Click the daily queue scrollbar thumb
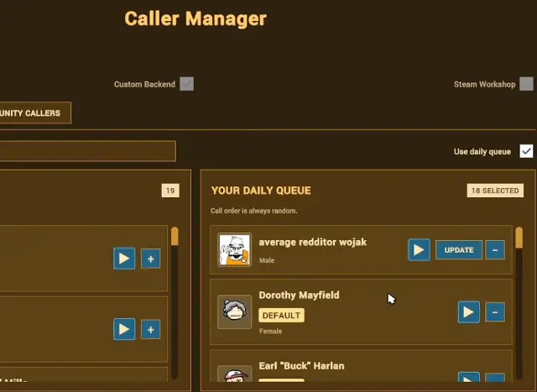537x392 pixels. coord(519,237)
